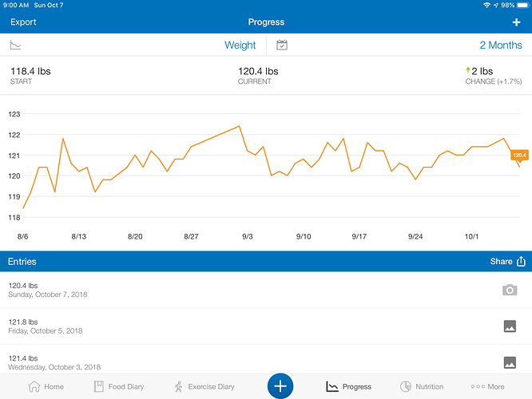The image size is (532, 399).
Task: Tap the plus icon in top bar
Action: click(x=516, y=22)
